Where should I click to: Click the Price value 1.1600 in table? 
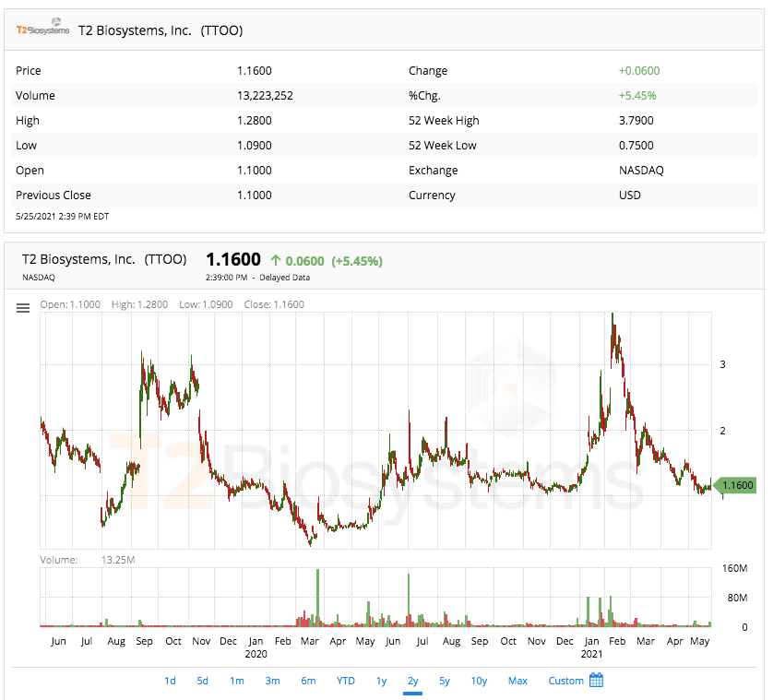255,70
